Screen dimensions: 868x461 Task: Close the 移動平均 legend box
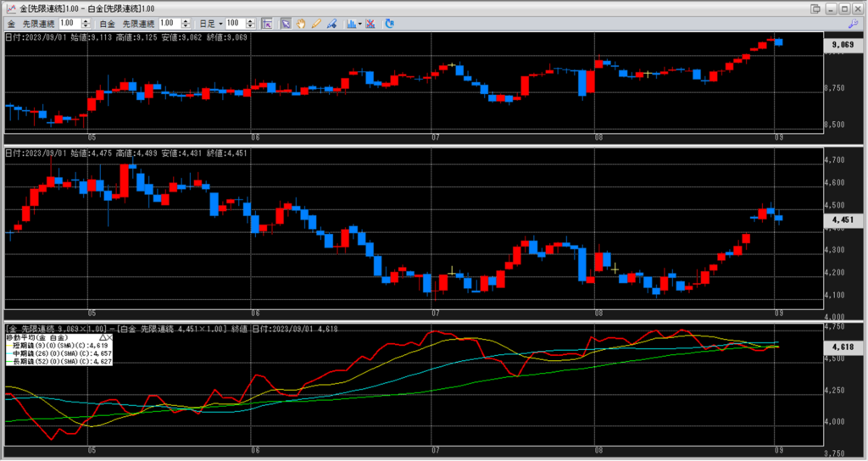[x=112, y=337]
